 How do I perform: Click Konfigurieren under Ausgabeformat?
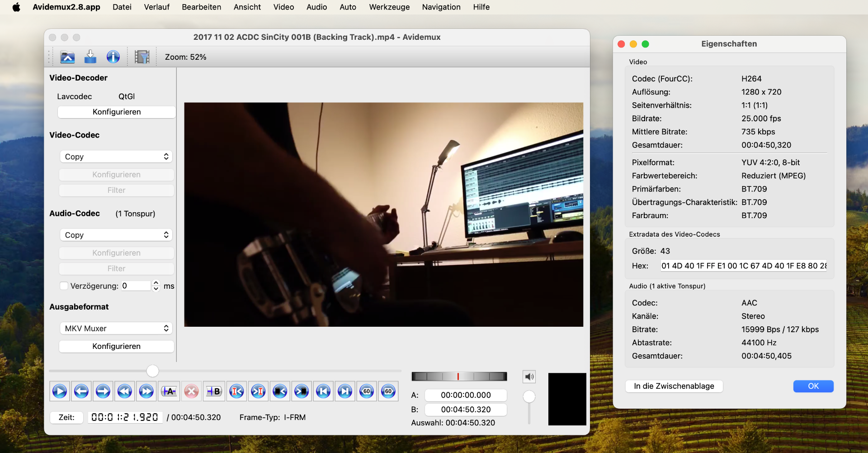pos(117,347)
